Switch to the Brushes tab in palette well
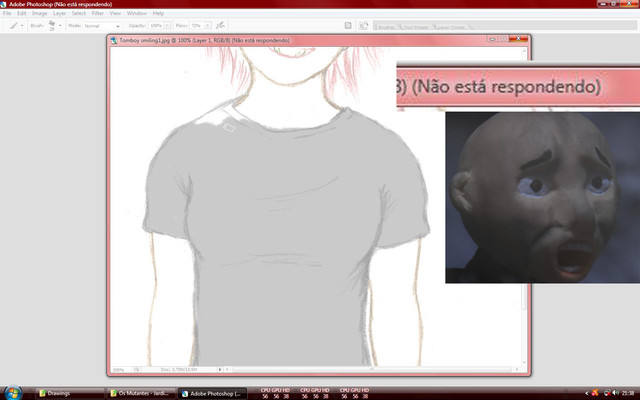Viewport: 640px width, 400px height. click(386, 27)
